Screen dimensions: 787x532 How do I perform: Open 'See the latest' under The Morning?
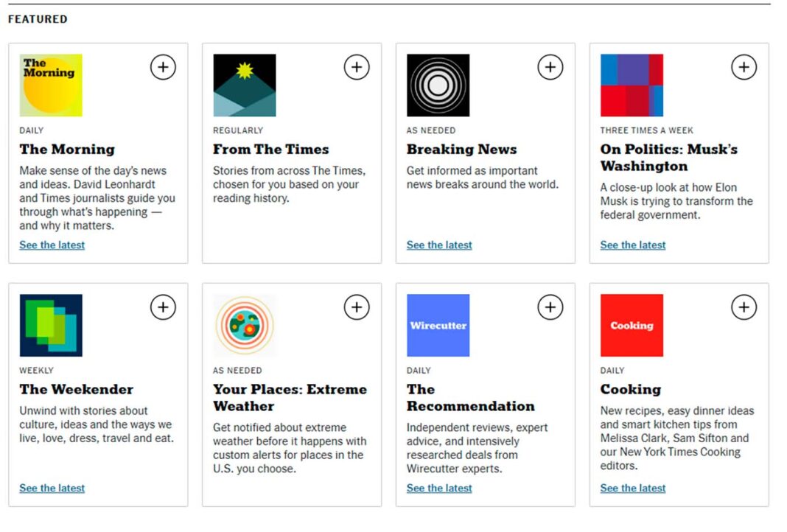[52, 245]
